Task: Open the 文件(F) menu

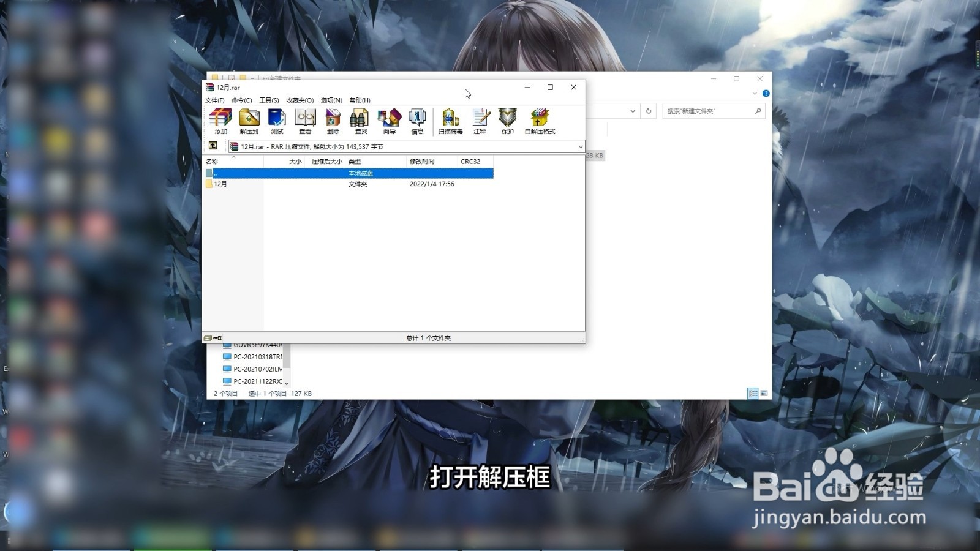Action: tap(214, 100)
